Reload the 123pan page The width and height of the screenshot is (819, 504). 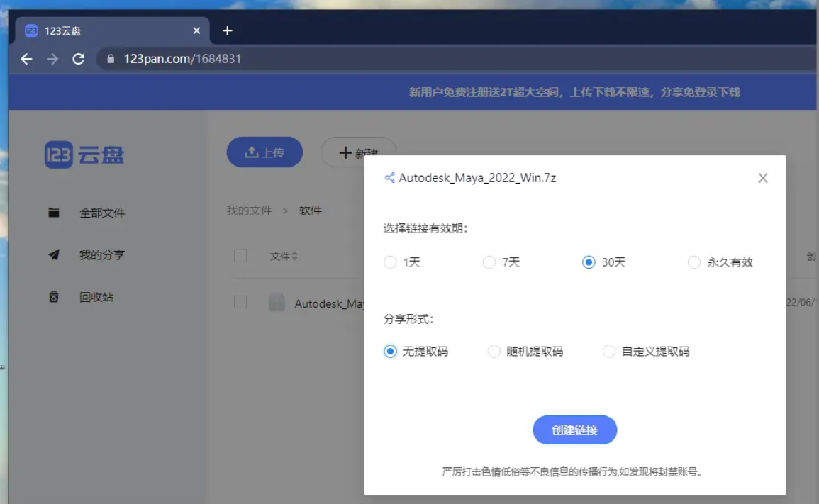point(78,59)
